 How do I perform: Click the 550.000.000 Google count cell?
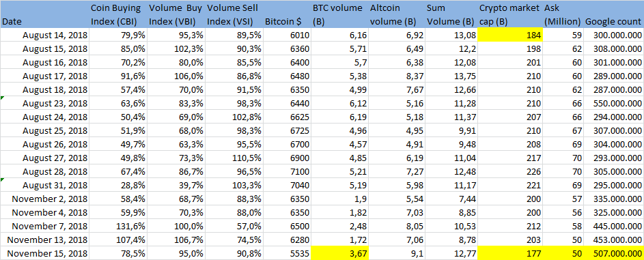tap(613, 104)
